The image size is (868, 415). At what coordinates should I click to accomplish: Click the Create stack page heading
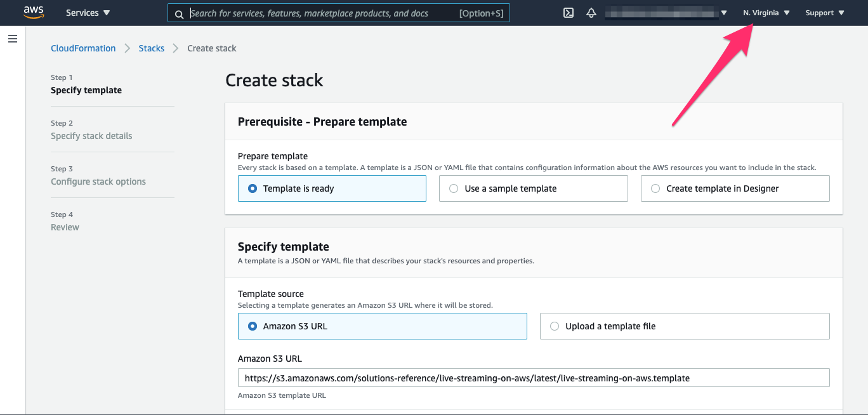tap(274, 80)
